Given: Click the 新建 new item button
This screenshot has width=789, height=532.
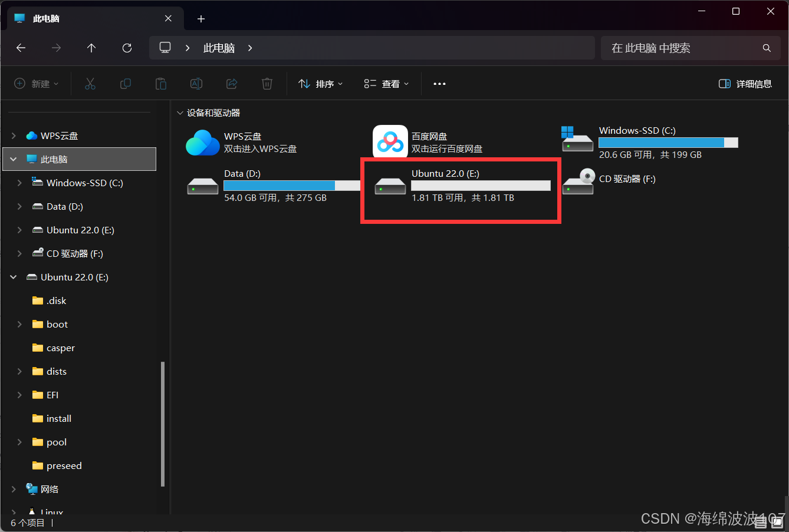Looking at the screenshot, I should pos(37,84).
